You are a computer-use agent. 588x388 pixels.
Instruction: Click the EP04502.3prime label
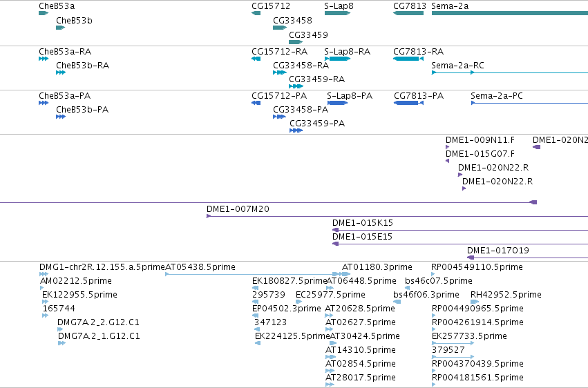[287, 309]
